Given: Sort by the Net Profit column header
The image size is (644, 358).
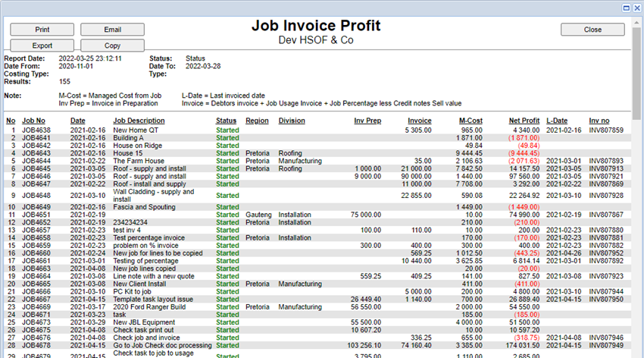Looking at the screenshot, I should pos(524,121).
